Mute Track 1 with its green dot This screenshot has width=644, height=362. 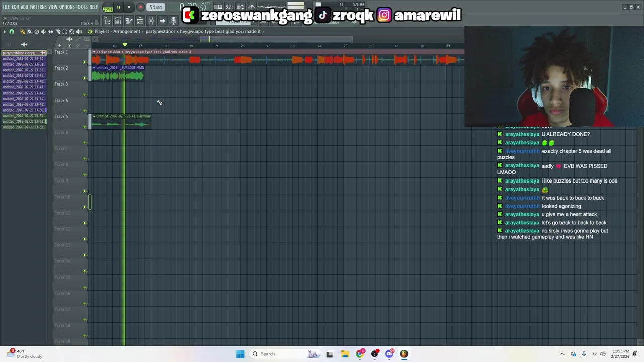point(84,62)
